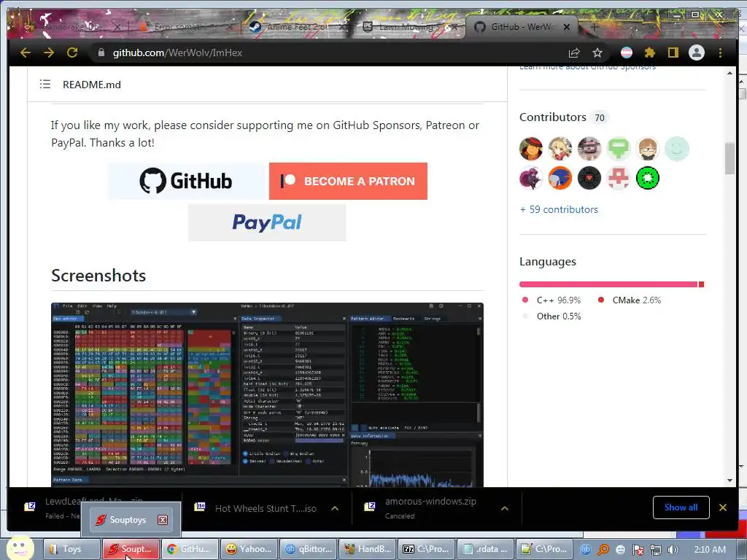Click the C++ 96.9% language link

pyautogui.click(x=551, y=300)
